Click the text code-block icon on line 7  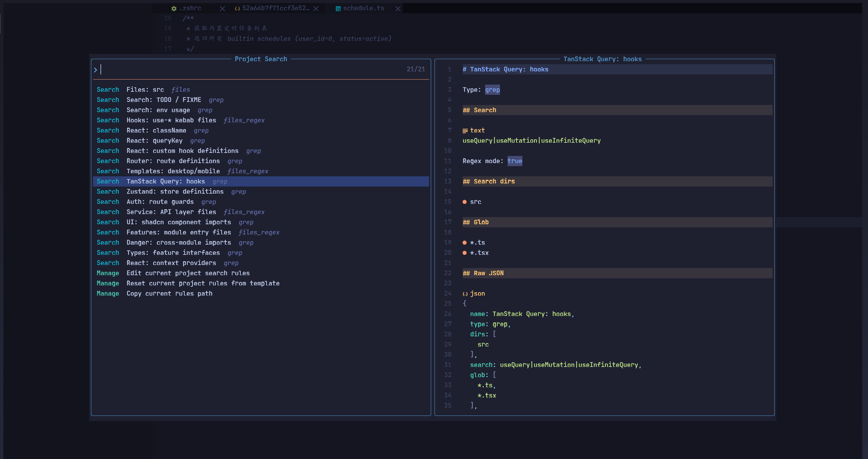[x=465, y=131]
